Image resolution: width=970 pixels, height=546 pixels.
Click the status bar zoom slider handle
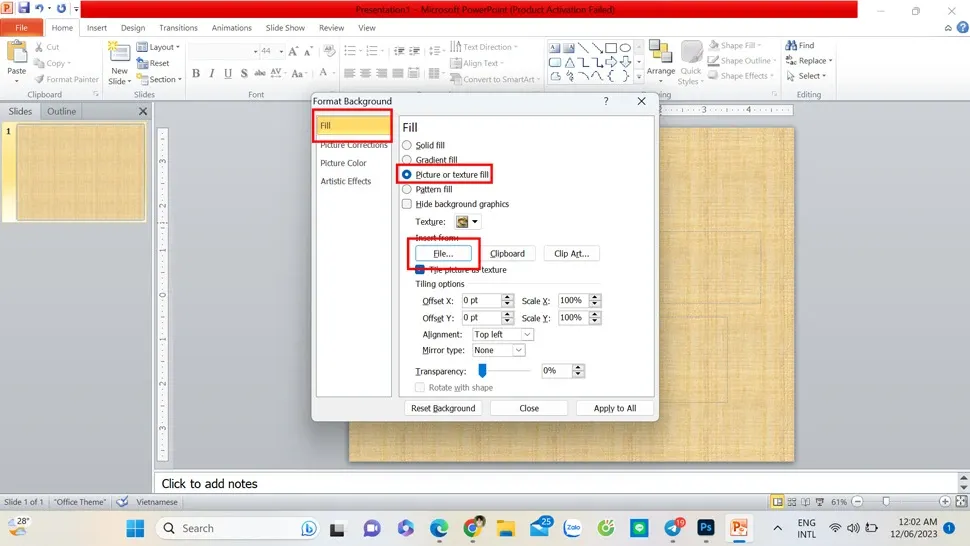click(886, 501)
